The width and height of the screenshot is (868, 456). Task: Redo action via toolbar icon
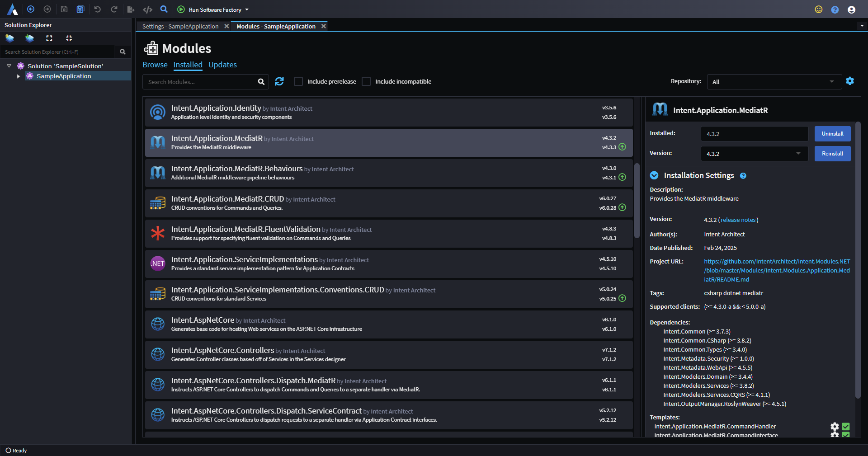[x=114, y=9]
